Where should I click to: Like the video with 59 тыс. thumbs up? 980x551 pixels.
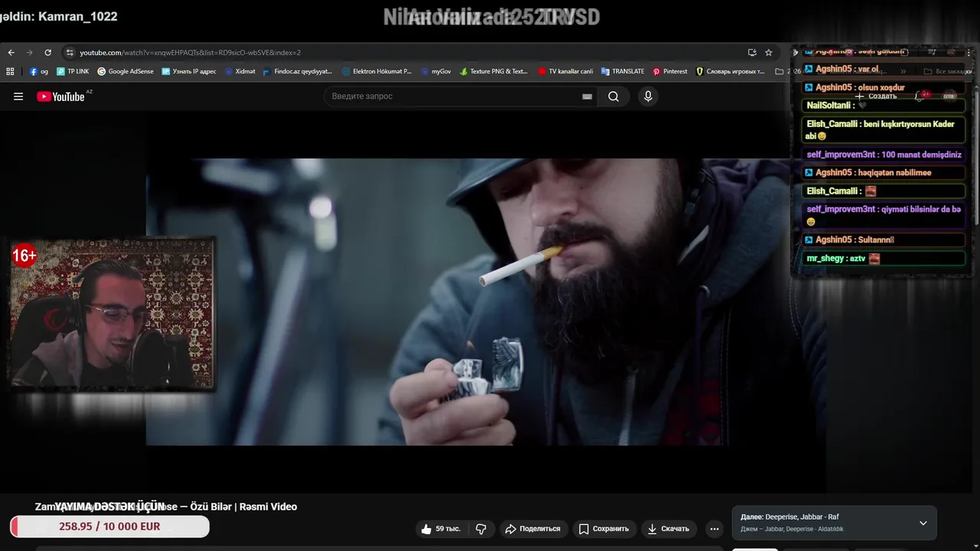point(440,529)
